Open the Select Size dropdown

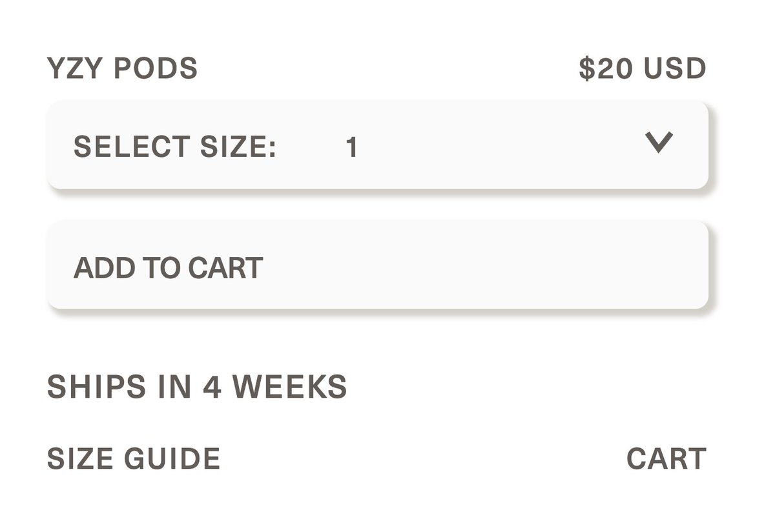pos(377,145)
